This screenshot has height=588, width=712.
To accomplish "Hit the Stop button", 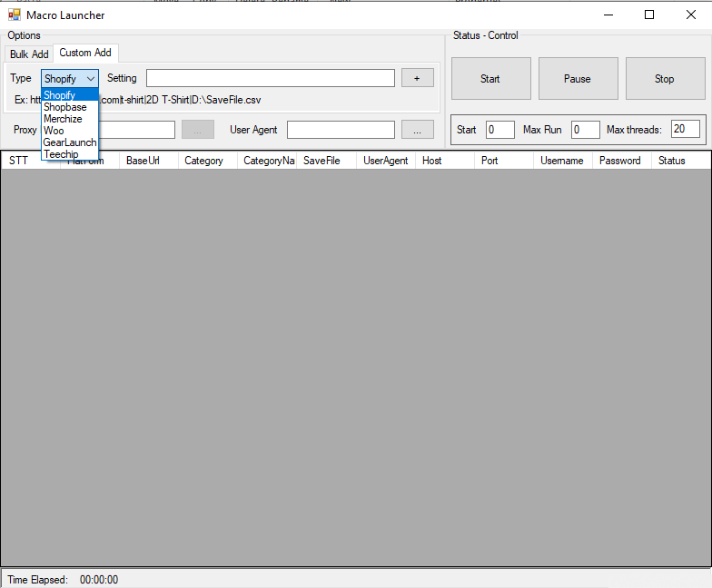I will point(665,79).
